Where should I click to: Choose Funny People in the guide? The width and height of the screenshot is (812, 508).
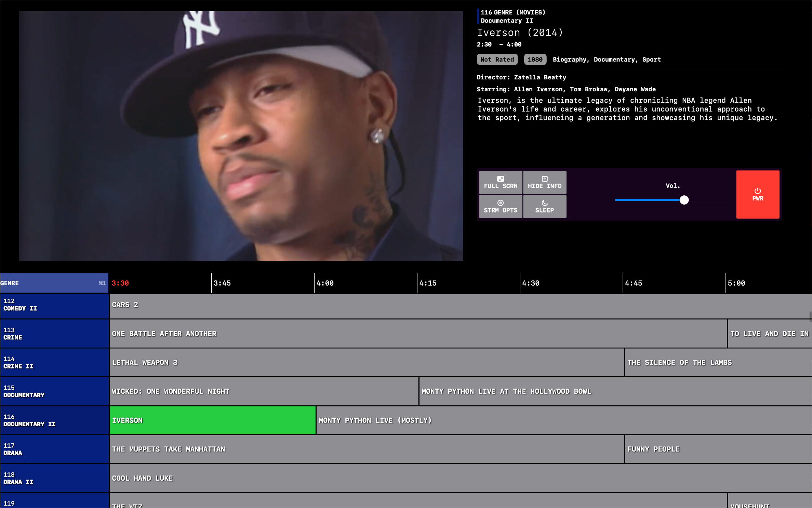coord(719,449)
